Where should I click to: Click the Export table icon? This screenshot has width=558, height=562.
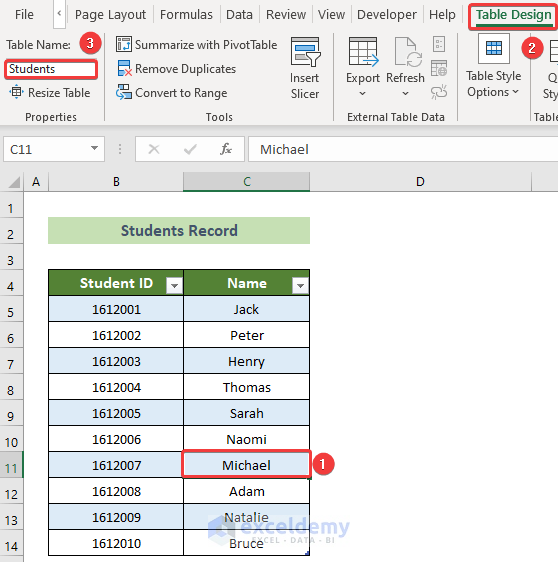363,52
